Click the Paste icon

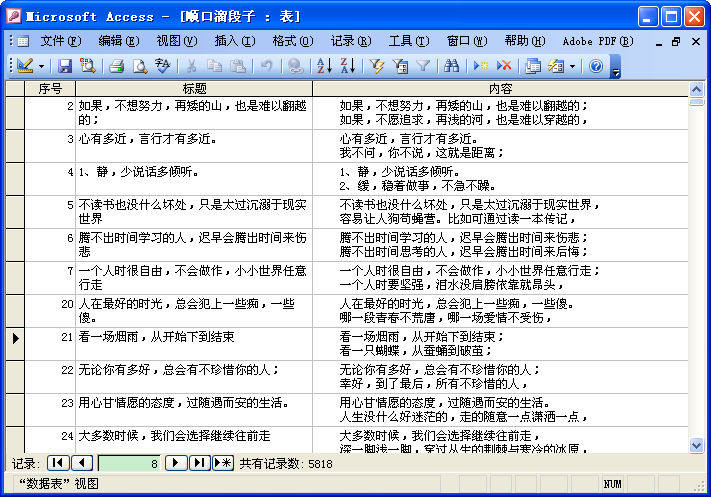point(238,66)
